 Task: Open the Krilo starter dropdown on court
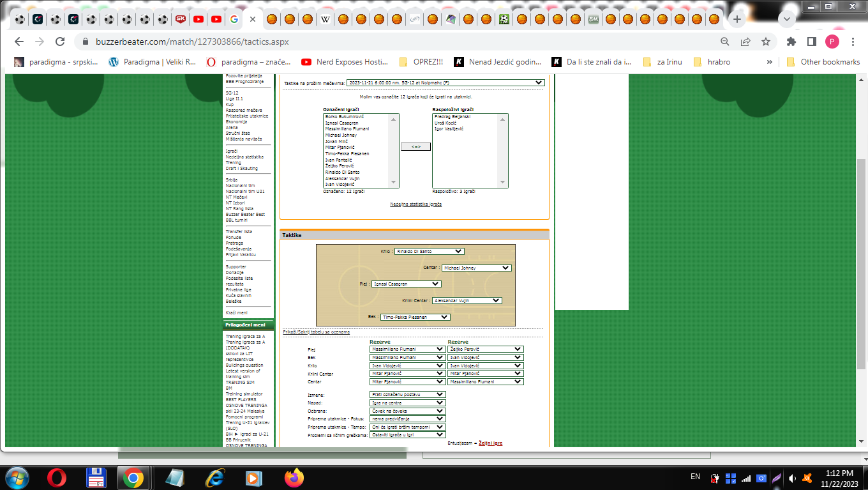click(429, 252)
